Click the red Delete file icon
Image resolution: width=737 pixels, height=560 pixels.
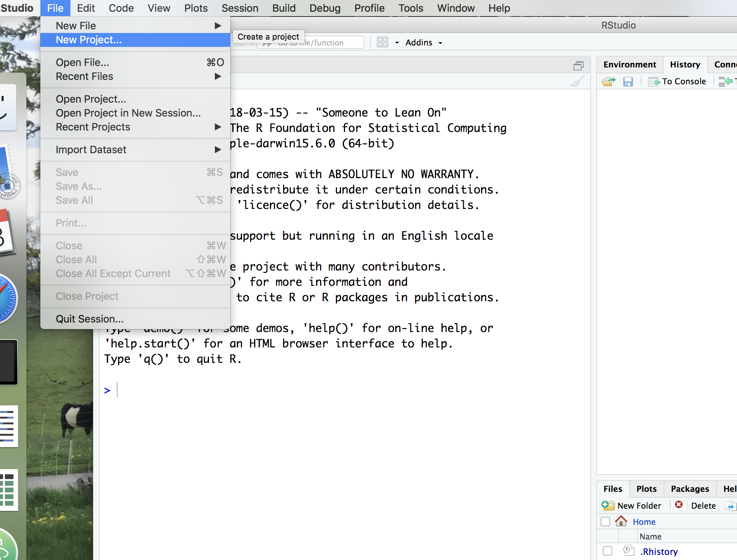679,505
